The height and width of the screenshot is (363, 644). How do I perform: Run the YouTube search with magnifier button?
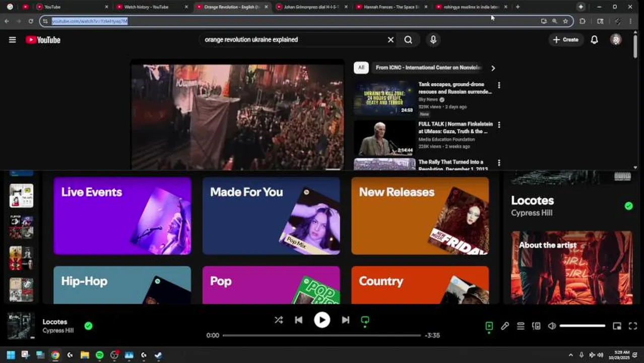click(x=408, y=39)
